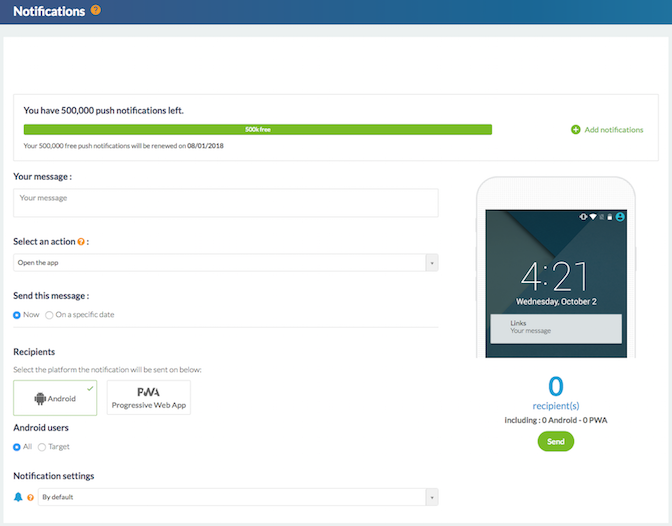Click the help icon beside Notifications title

pyautogui.click(x=96, y=11)
